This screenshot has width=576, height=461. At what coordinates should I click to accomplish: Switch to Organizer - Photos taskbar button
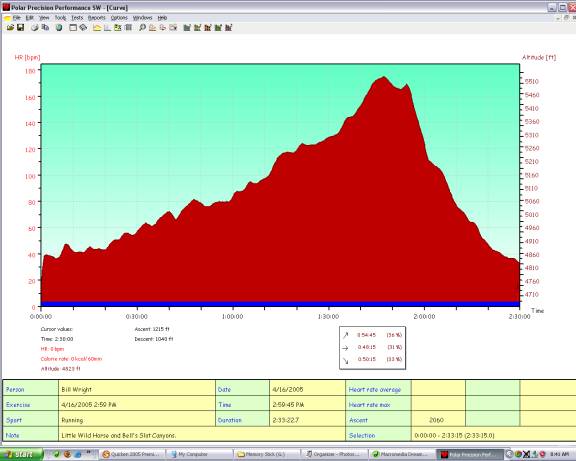point(334,454)
